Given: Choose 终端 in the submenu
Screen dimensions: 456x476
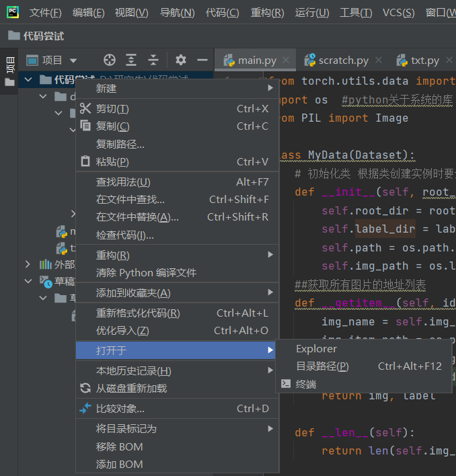Looking at the screenshot, I should pos(364,384).
